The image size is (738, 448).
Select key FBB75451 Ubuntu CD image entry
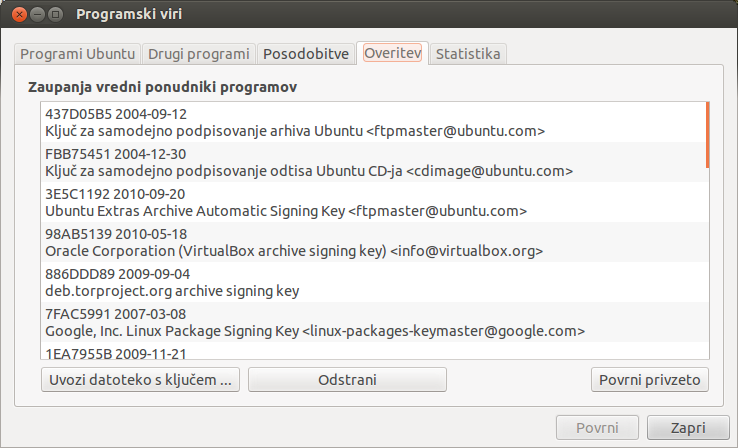click(374, 162)
